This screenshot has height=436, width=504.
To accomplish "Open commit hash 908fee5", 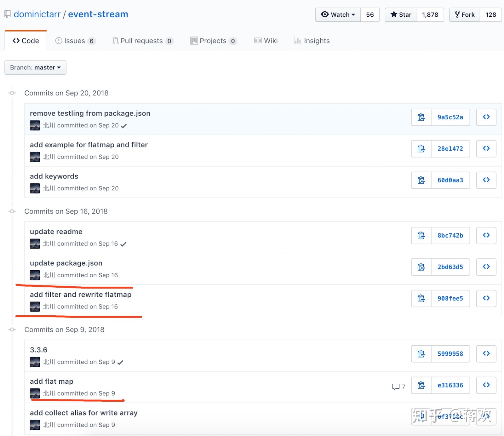I will tap(450, 298).
